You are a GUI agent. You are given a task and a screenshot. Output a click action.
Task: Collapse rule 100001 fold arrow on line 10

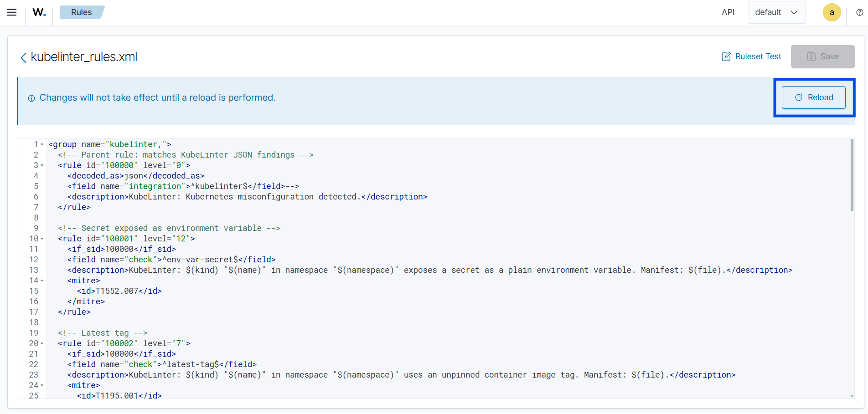pyautogui.click(x=42, y=239)
